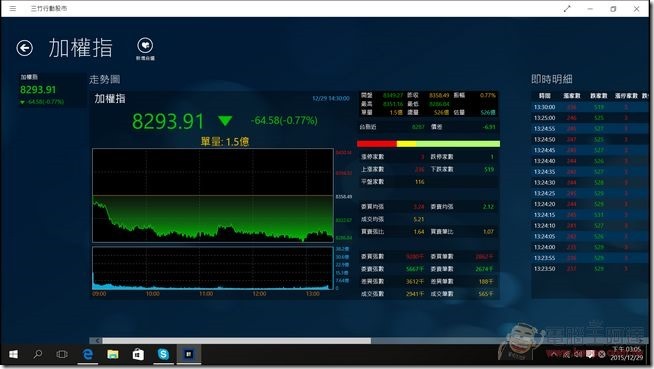Select the 13:24:10 detail row

click(590, 226)
